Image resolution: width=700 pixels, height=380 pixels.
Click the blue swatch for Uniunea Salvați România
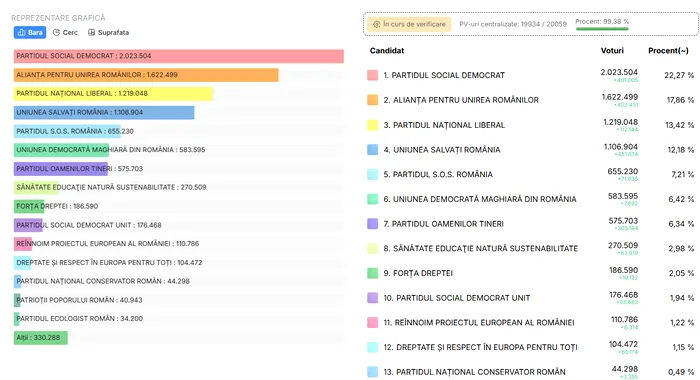(372, 150)
